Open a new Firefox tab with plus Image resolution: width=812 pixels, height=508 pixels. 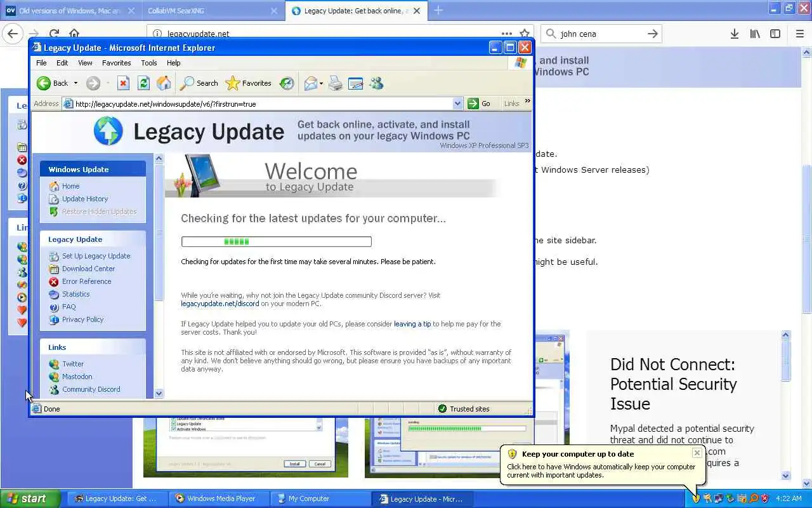click(x=438, y=10)
